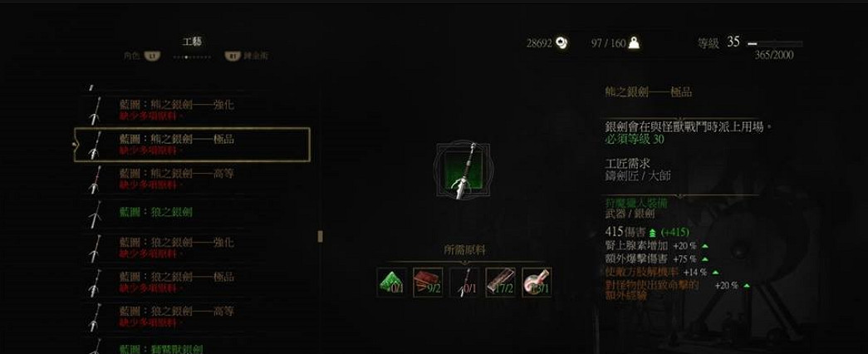Click the ingot bar ingredient icon
868x354 pixels.
500,283
